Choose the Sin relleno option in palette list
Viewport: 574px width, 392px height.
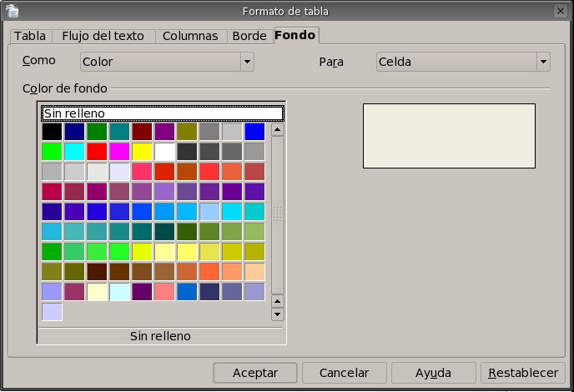coord(162,113)
